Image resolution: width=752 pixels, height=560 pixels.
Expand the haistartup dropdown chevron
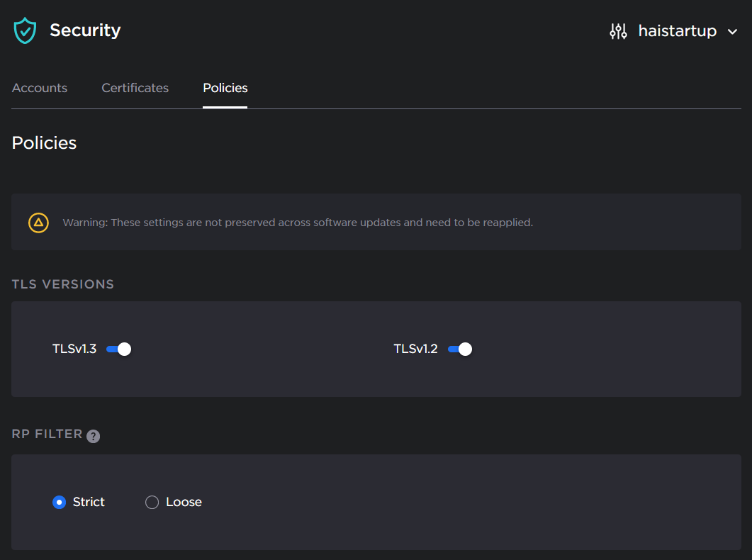733,32
